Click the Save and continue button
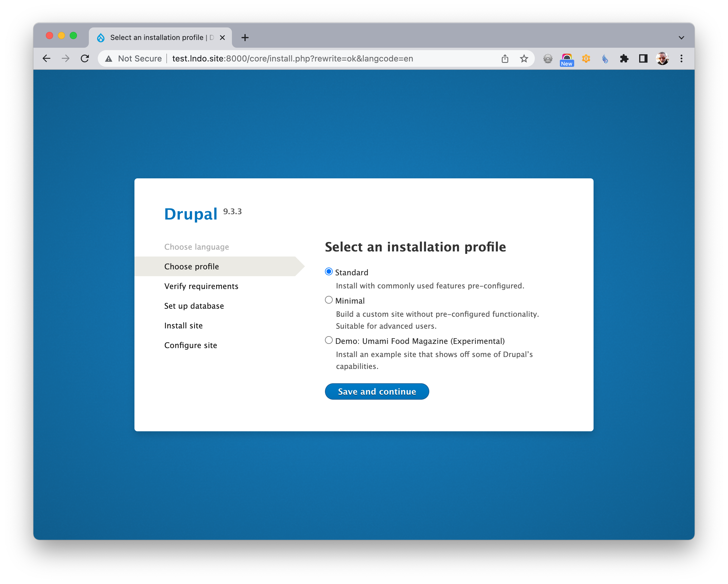 tap(377, 392)
